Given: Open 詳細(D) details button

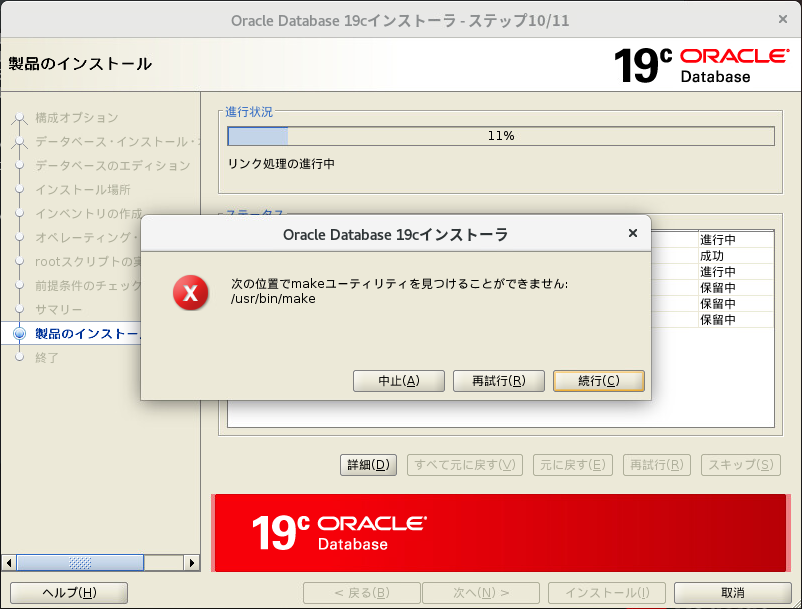Looking at the screenshot, I should (368, 465).
